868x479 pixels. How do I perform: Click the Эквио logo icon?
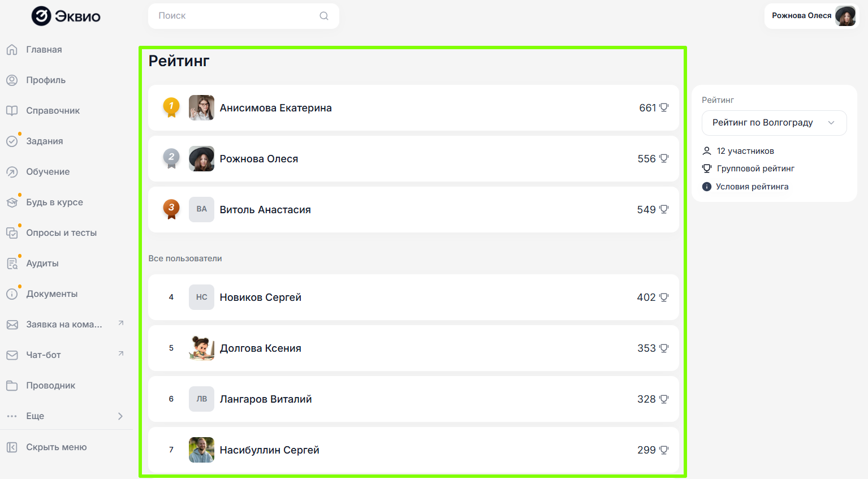point(41,16)
